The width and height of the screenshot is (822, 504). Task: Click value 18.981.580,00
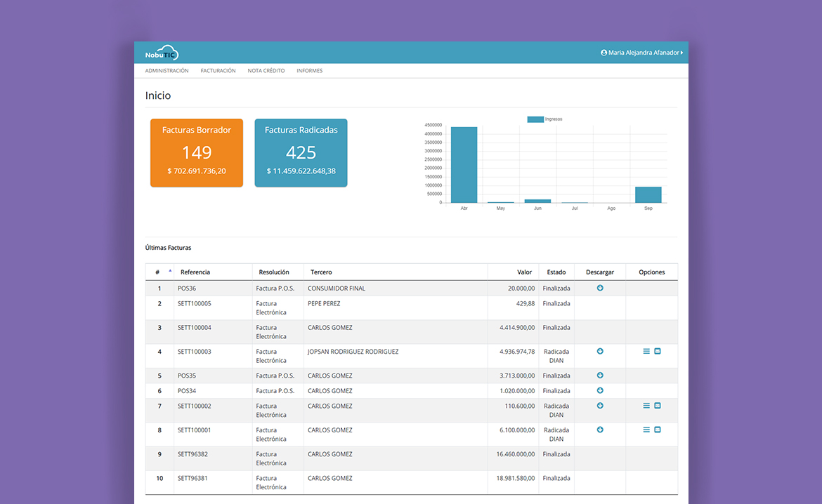coord(515,478)
